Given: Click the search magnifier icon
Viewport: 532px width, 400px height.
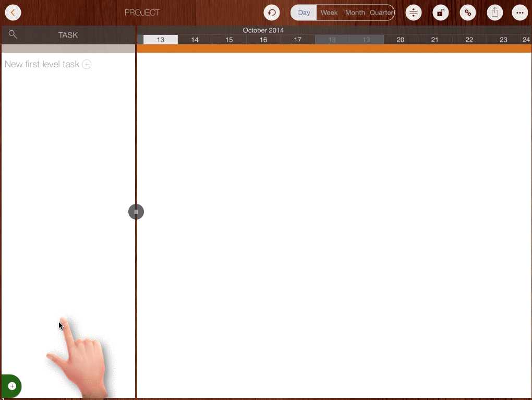Looking at the screenshot, I should click(13, 35).
